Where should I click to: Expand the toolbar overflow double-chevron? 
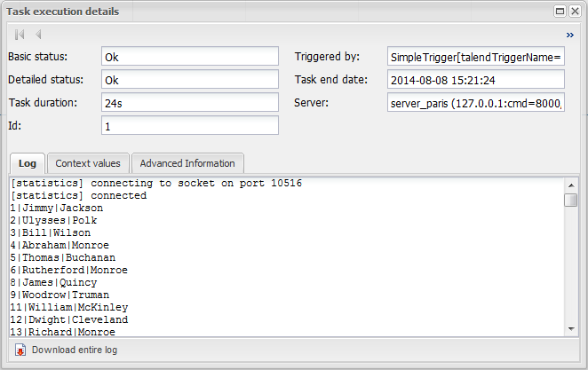pos(569,35)
